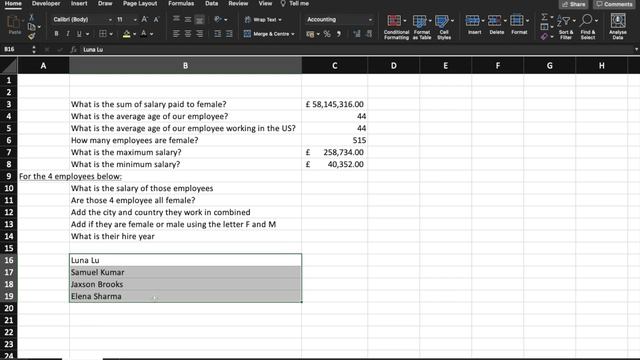Decrease cell indent

click(x=218, y=34)
